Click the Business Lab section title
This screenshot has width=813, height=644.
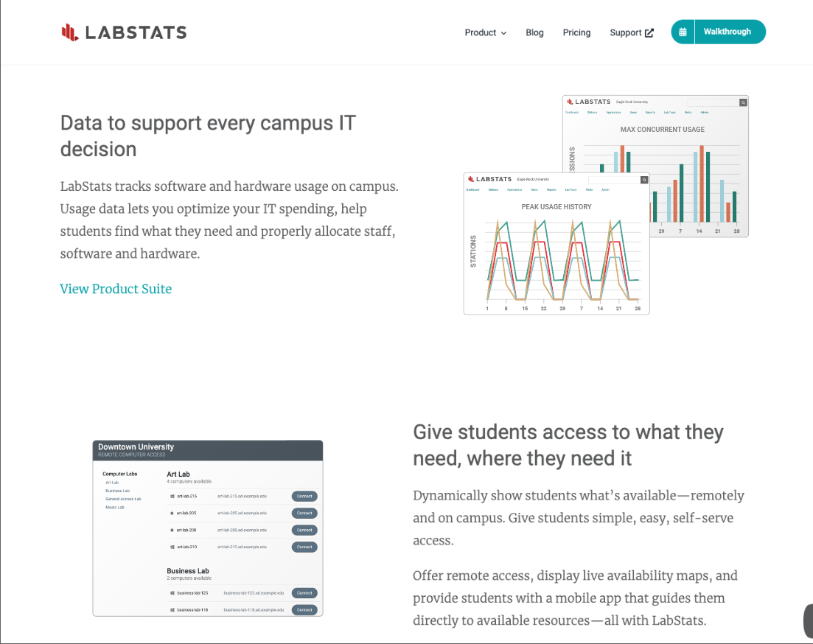tap(188, 571)
